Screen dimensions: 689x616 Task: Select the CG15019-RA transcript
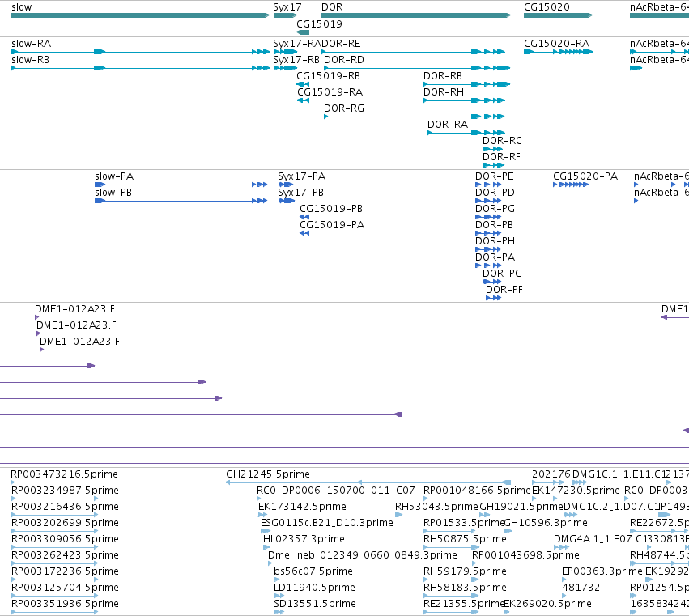303,100
